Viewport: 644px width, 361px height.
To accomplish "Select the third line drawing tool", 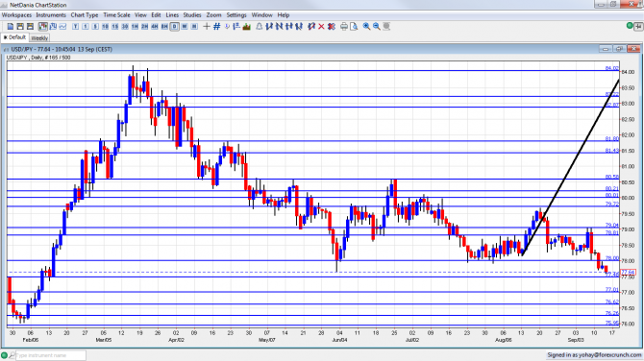I will 289,26.
